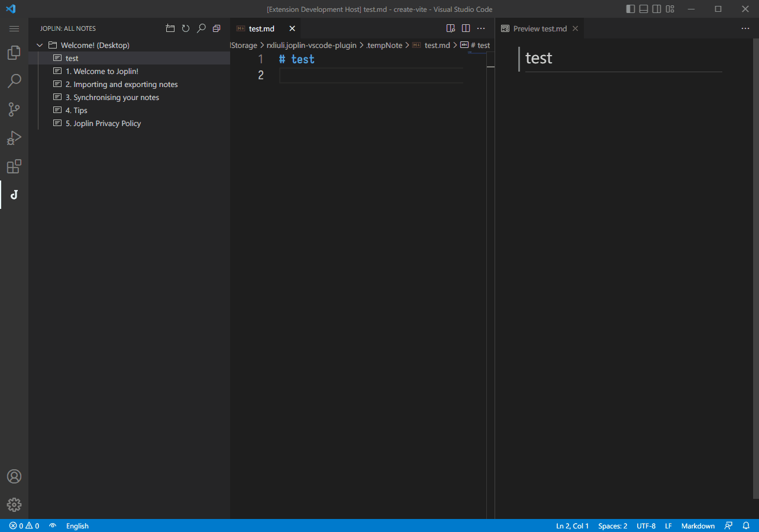Viewport: 759px width, 532px height.
Task: Open note '1. Welcome to Joplin!'
Action: (129, 71)
